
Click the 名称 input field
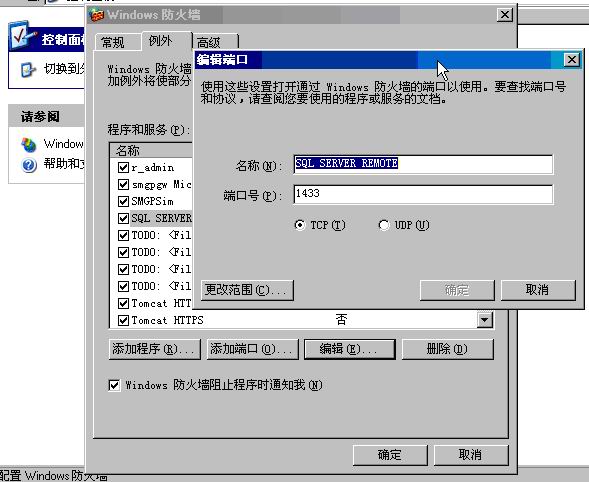[x=423, y=164]
